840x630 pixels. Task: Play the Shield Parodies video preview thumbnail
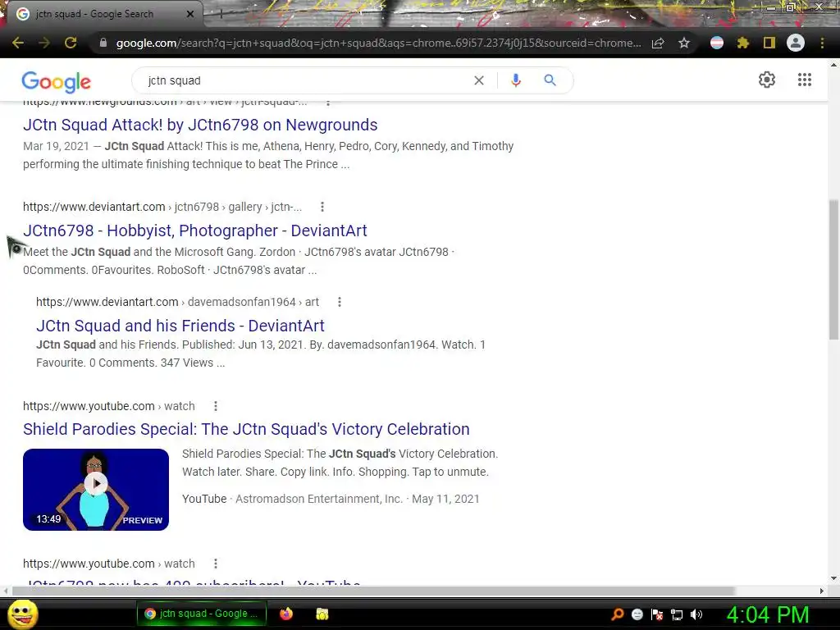pyautogui.click(x=96, y=489)
